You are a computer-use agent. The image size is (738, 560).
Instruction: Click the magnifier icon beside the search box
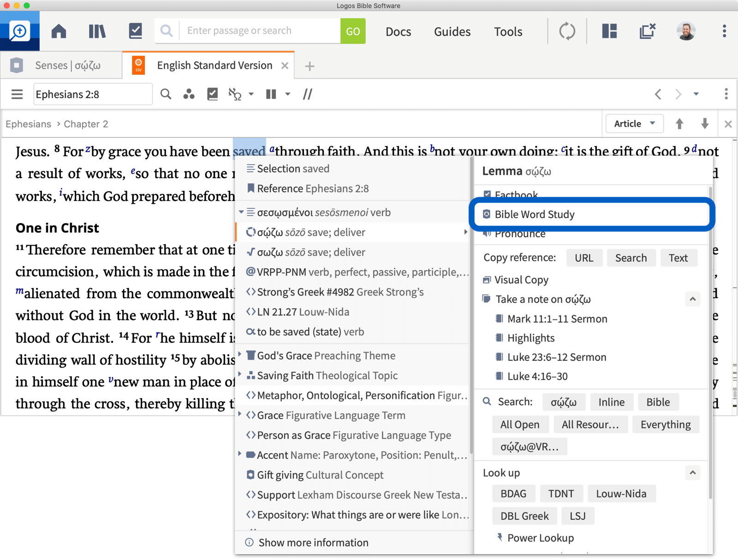pos(167,31)
